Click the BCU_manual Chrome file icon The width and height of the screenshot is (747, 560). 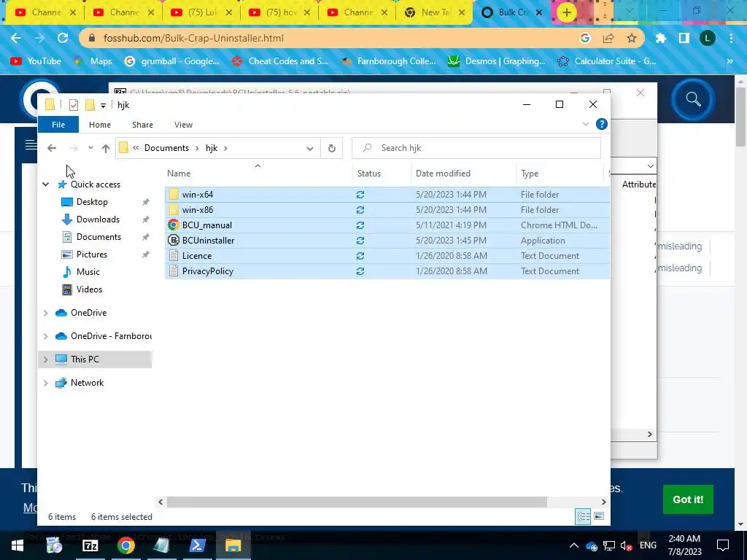[174, 225]
